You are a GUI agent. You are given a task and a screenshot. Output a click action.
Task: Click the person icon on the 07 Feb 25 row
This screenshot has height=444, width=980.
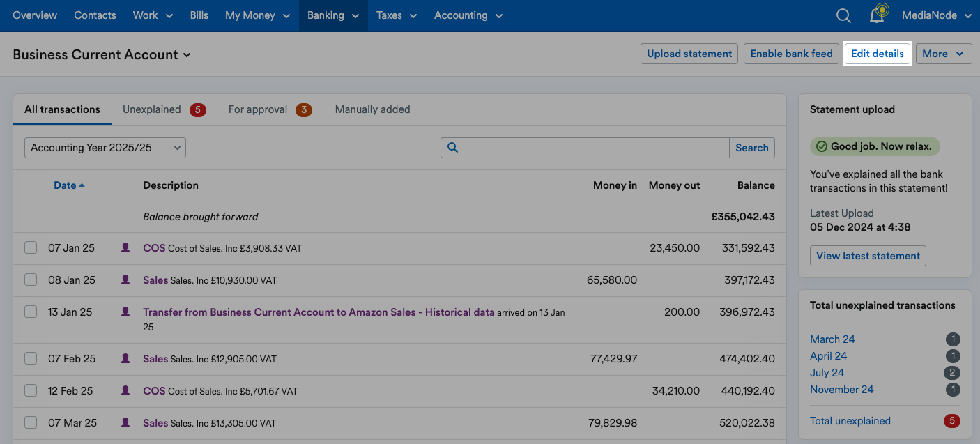(x=125, y=358)
